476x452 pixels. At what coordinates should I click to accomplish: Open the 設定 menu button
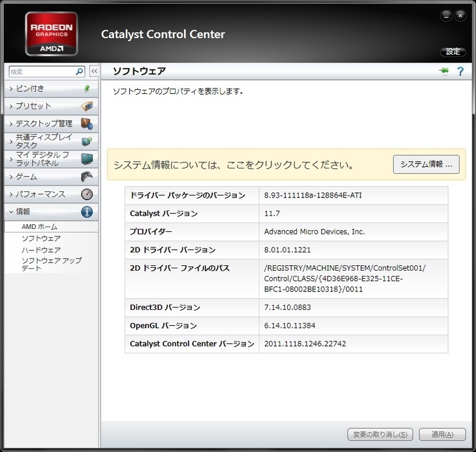tap(453, 52)
